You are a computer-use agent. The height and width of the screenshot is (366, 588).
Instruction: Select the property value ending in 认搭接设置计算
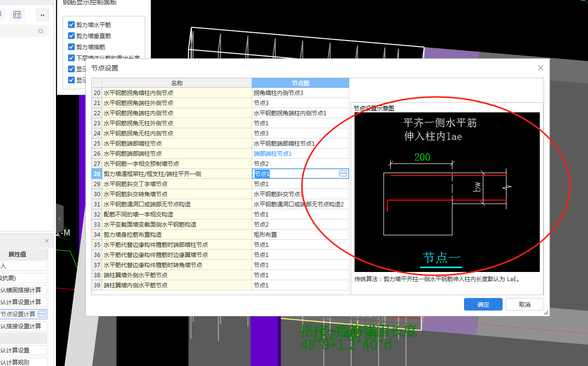pyautogui.click(x=24, y=326)
